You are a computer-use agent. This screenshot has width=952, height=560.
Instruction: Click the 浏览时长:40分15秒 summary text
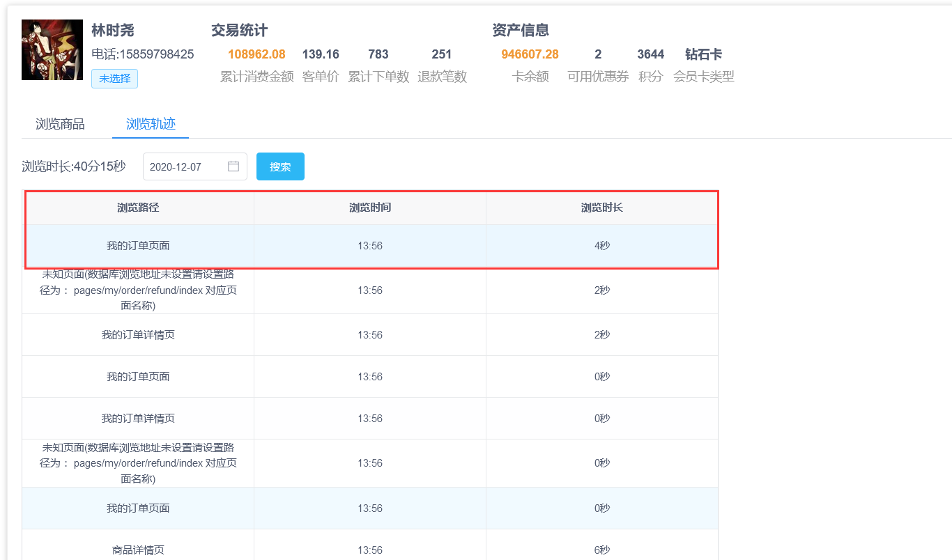click(74, 166)
